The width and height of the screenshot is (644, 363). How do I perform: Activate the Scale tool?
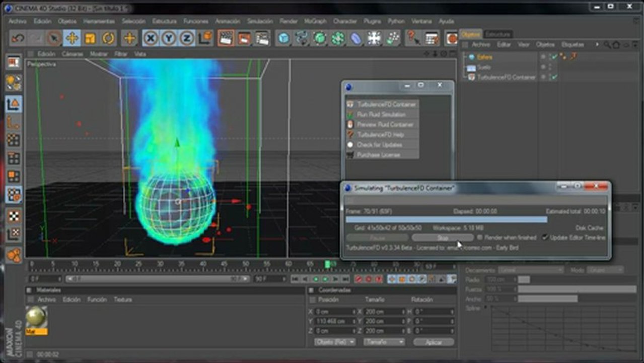coord(90,38)
